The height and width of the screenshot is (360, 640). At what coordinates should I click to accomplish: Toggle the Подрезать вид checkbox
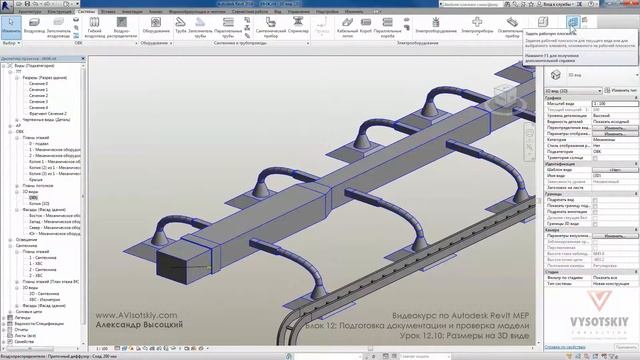pyautogui.click(x=595, y=200)
